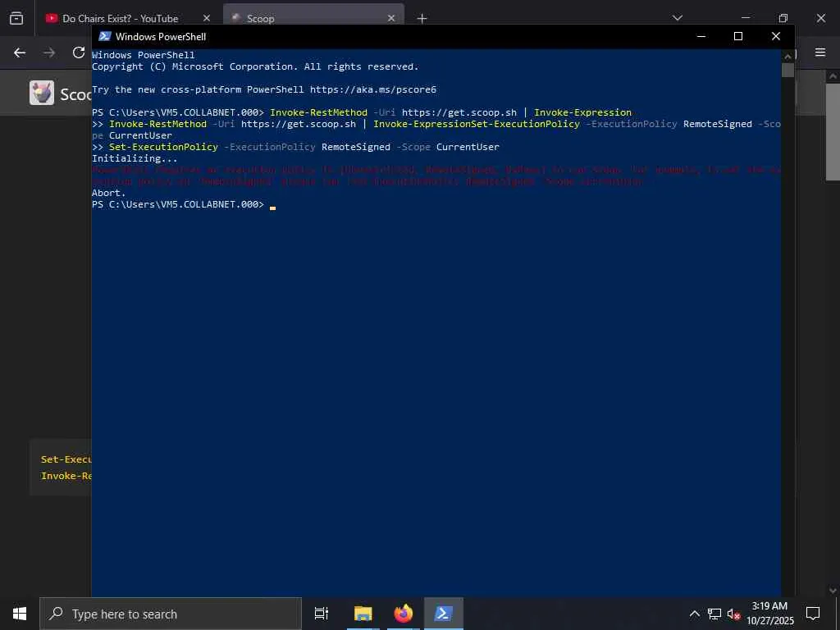Click the 'Initializing...' output line

[135, 158]
